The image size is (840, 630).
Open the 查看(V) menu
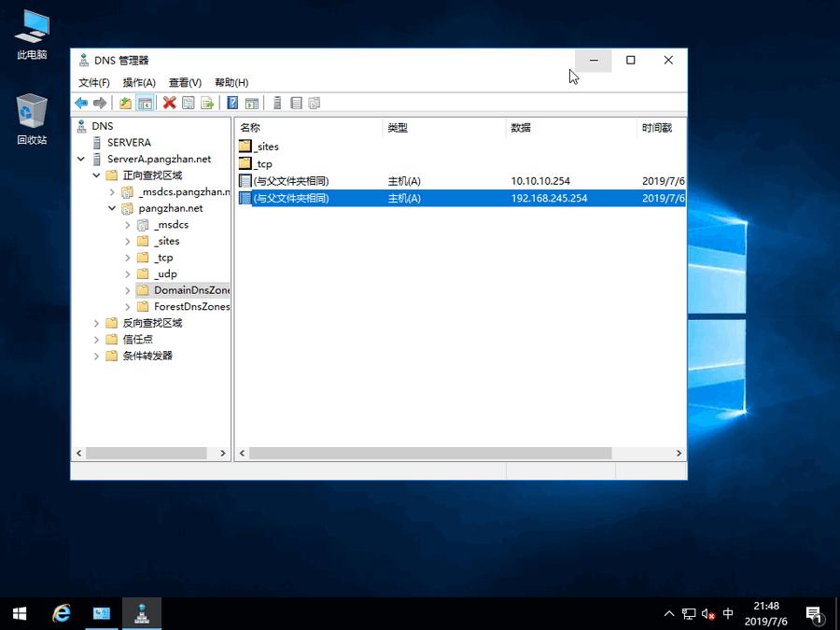point(185,82)
